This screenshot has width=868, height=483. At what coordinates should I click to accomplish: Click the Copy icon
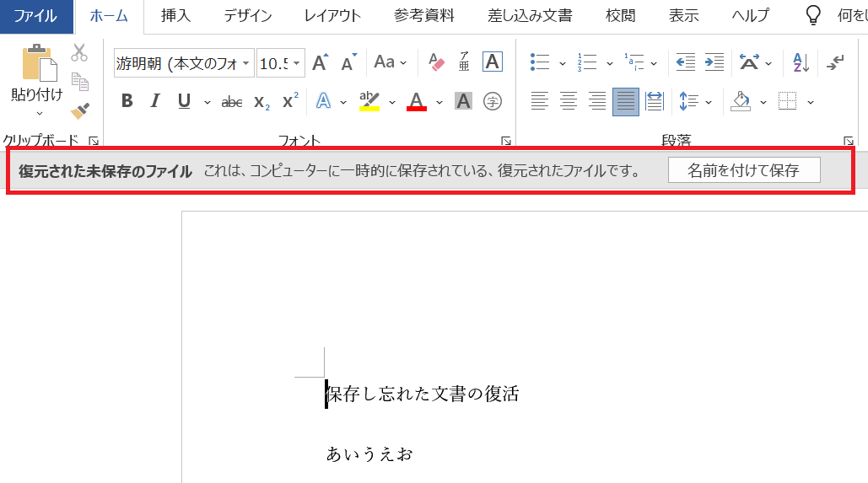pos(79,82)
